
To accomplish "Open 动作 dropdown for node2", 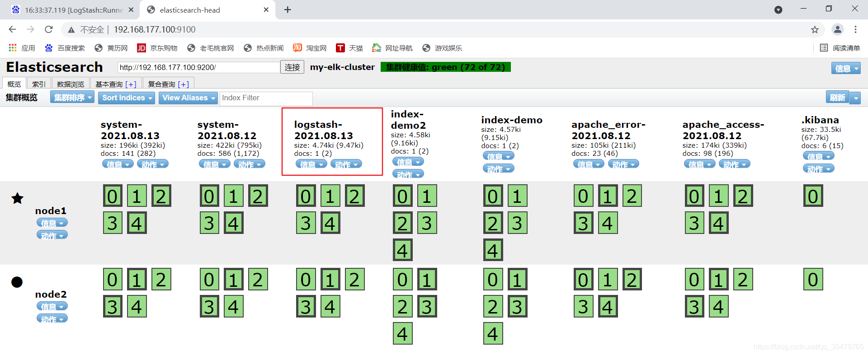I will [52, 318].
